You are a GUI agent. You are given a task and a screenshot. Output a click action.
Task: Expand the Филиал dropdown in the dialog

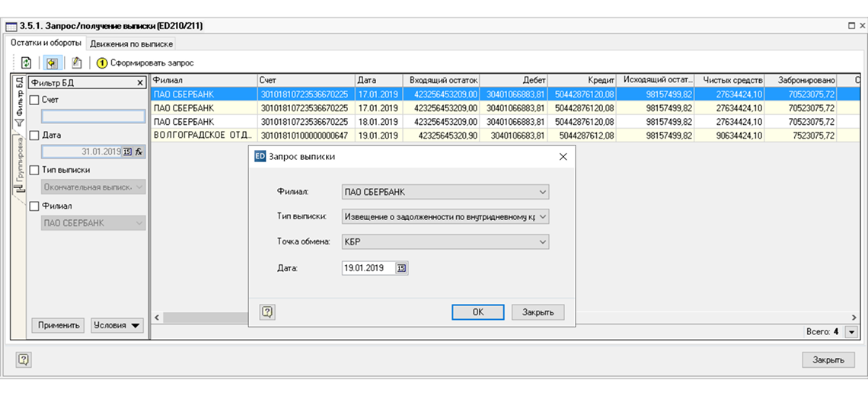[542, 192]
